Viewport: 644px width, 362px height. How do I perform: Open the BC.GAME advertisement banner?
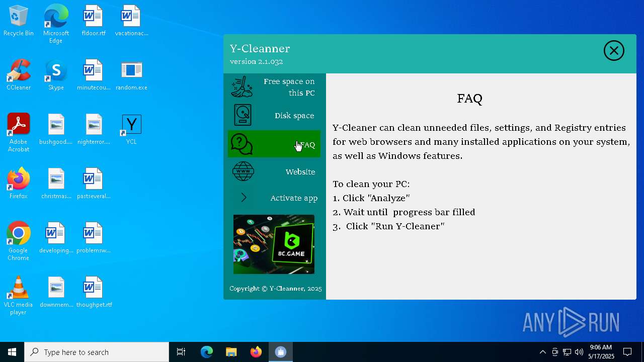click(274, 244)
